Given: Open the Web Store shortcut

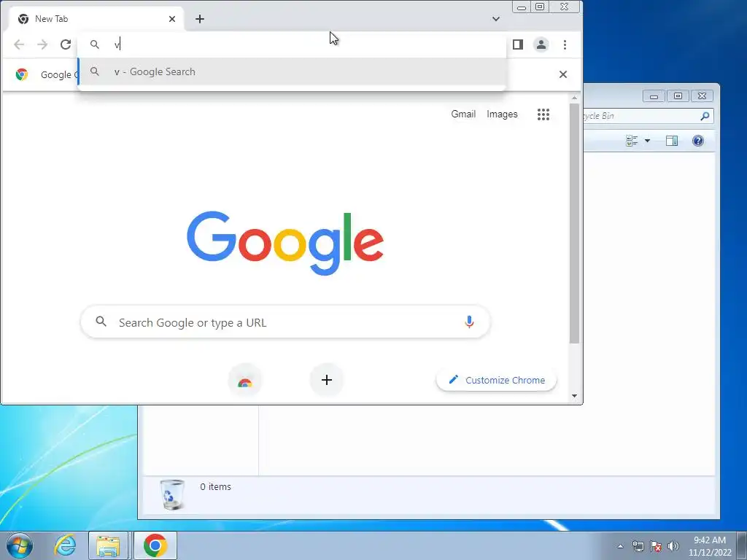Looking at the screenshot, I should 245,380.
